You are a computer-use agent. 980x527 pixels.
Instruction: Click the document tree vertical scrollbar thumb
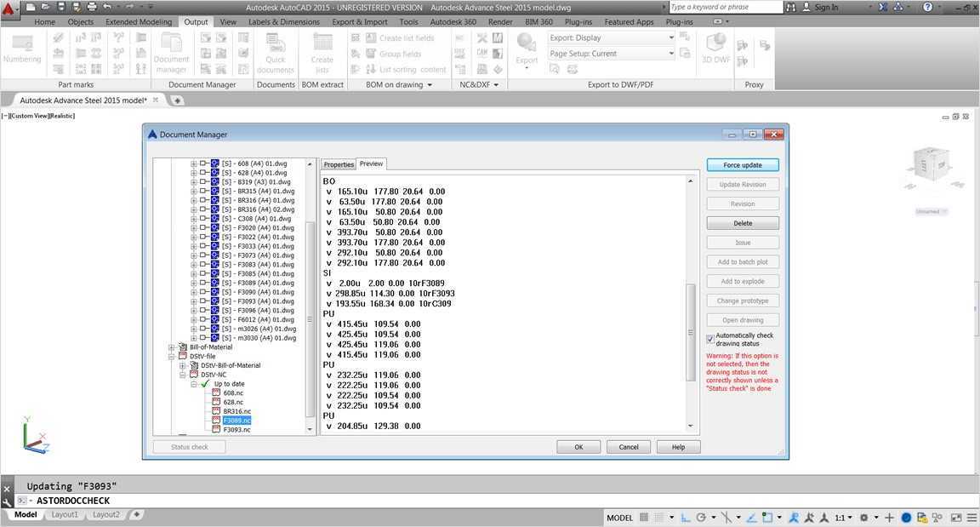click(x=310, y=318)
